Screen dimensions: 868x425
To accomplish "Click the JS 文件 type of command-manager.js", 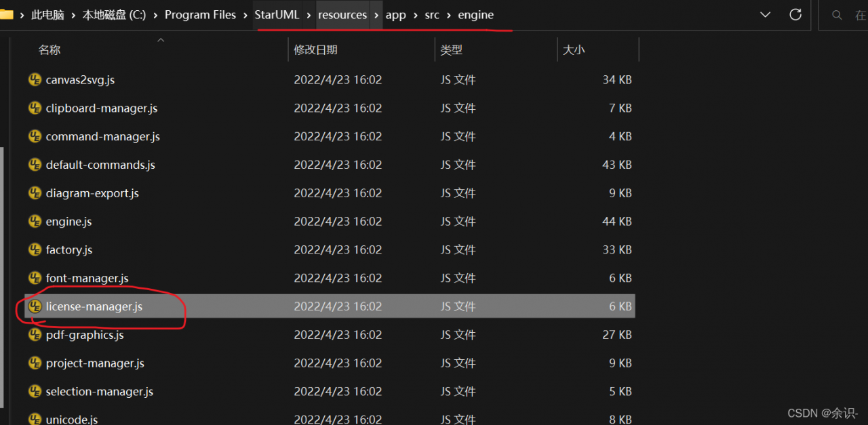I will click(x=458, y=137).
